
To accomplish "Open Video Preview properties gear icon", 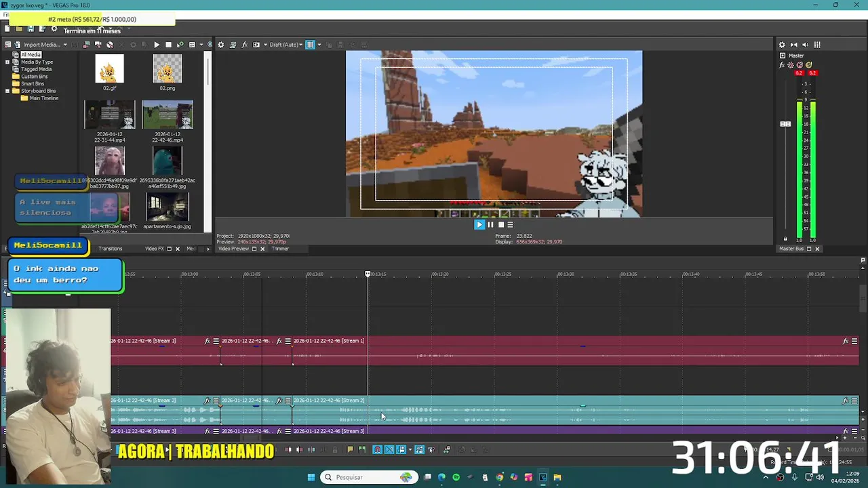I will [220, 45].
